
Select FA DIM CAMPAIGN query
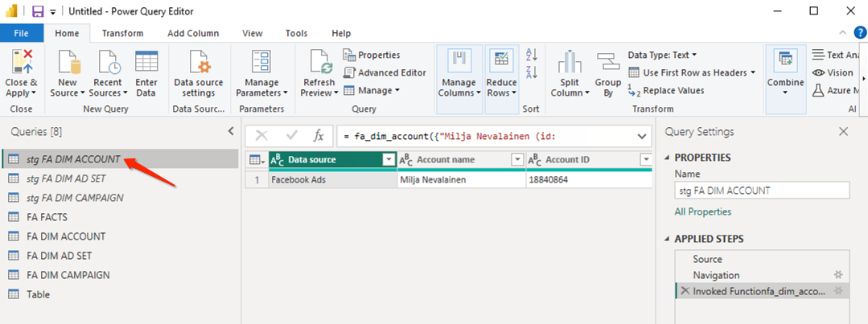(120, 275)
